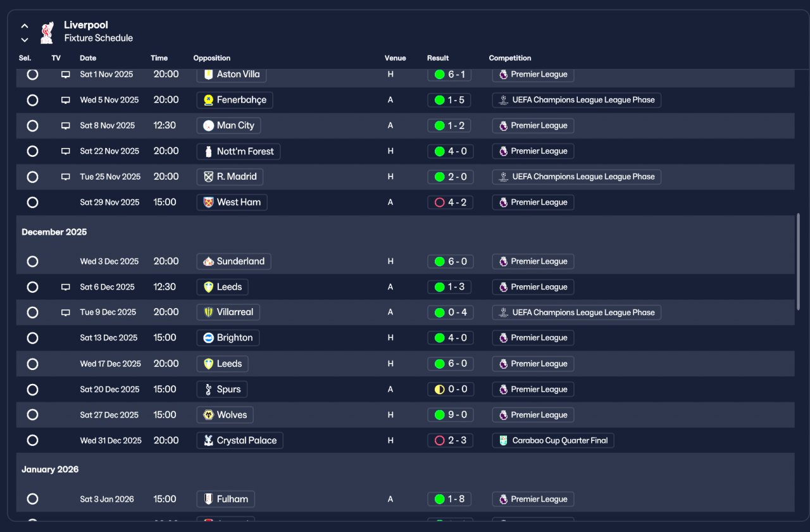Screen dimensions: 810x532
Task: Select the radio button for Spurs fixture
Action: [32, 390]
